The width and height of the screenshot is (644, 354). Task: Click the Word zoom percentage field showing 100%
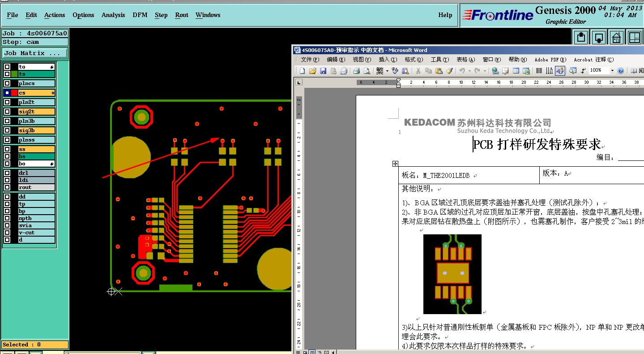599,71
